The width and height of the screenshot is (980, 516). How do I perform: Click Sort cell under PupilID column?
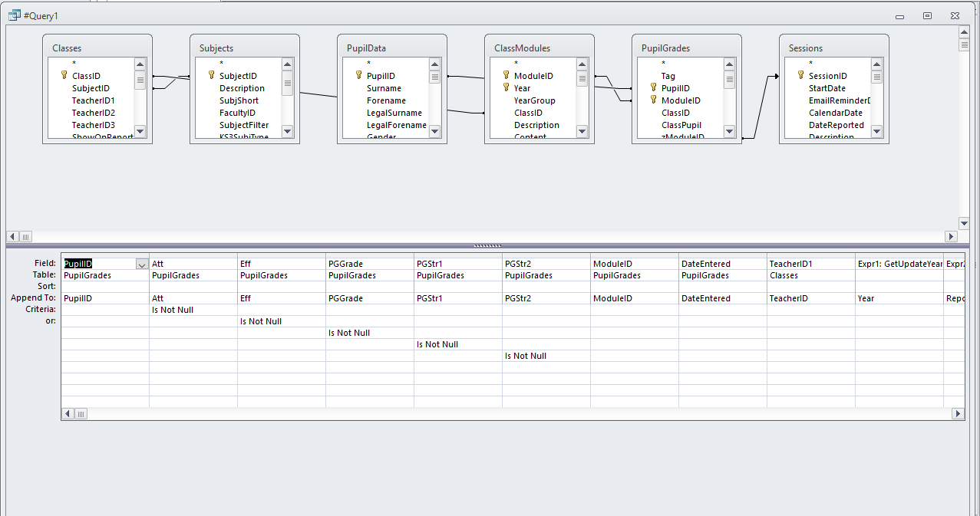[105, 287]
